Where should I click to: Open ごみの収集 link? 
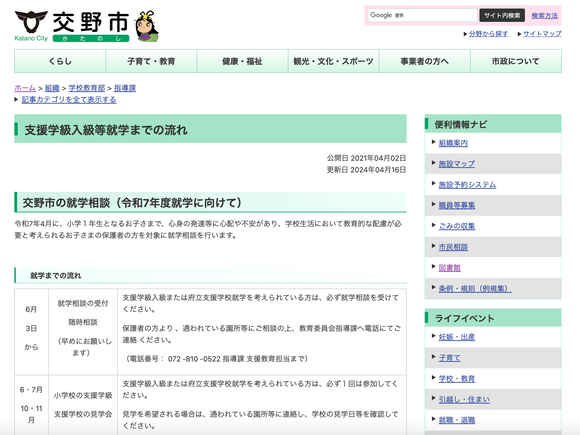pos(456,226)
